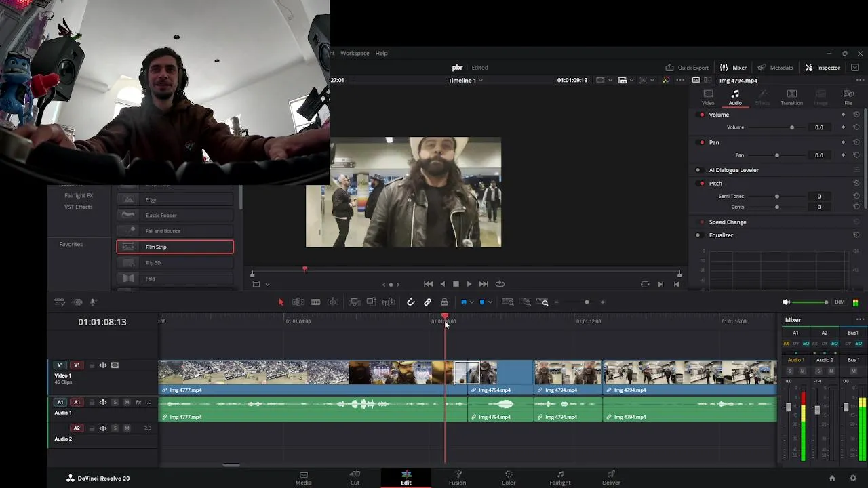Open Mixer panel options three dots
This screenshot has height=488, width=868.
point(860,320)
